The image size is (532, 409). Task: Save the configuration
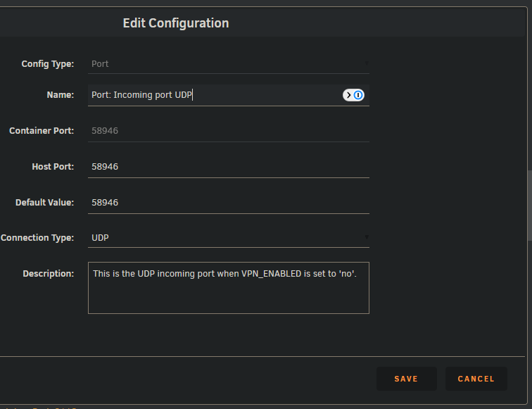pos(406,379)
